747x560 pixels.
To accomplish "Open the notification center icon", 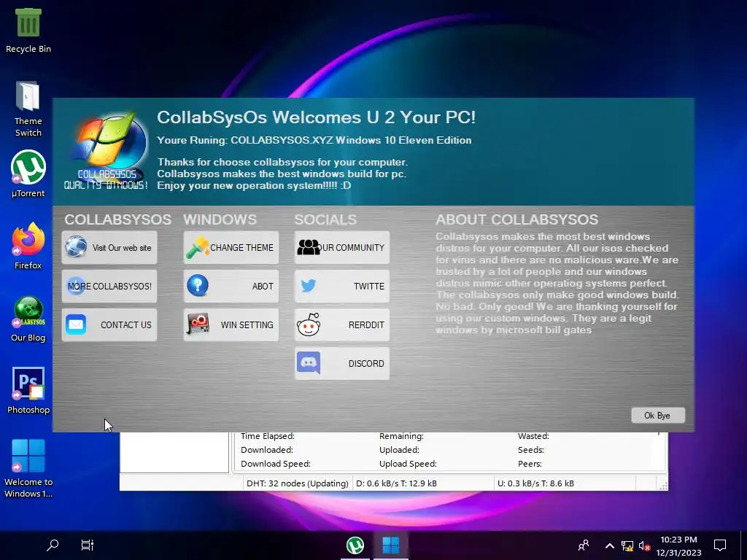I will (x=720, y=545).
